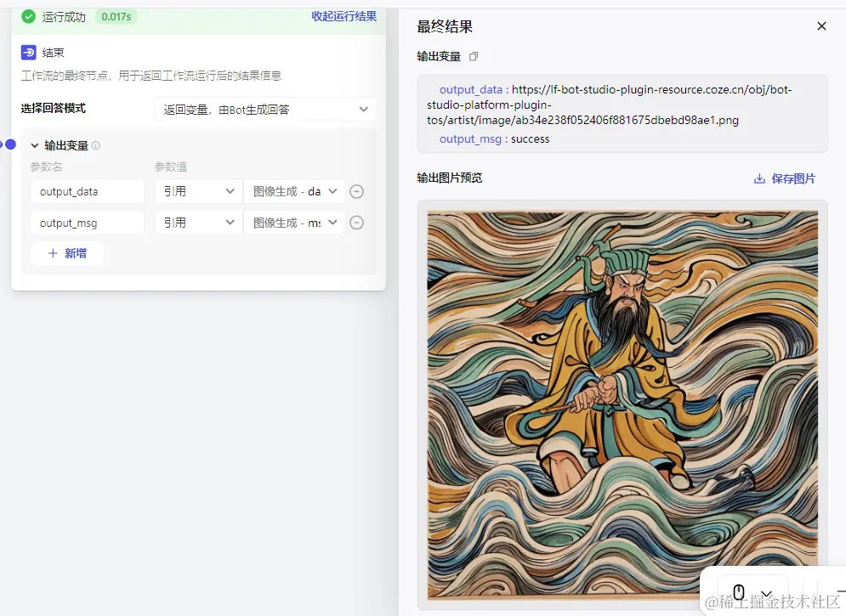Remove the output_msg parameter row
Screen dimensions: 846x616
point(356,223)
